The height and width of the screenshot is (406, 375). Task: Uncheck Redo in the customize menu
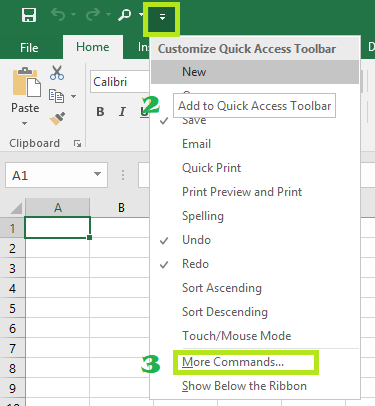click(255, 264)
